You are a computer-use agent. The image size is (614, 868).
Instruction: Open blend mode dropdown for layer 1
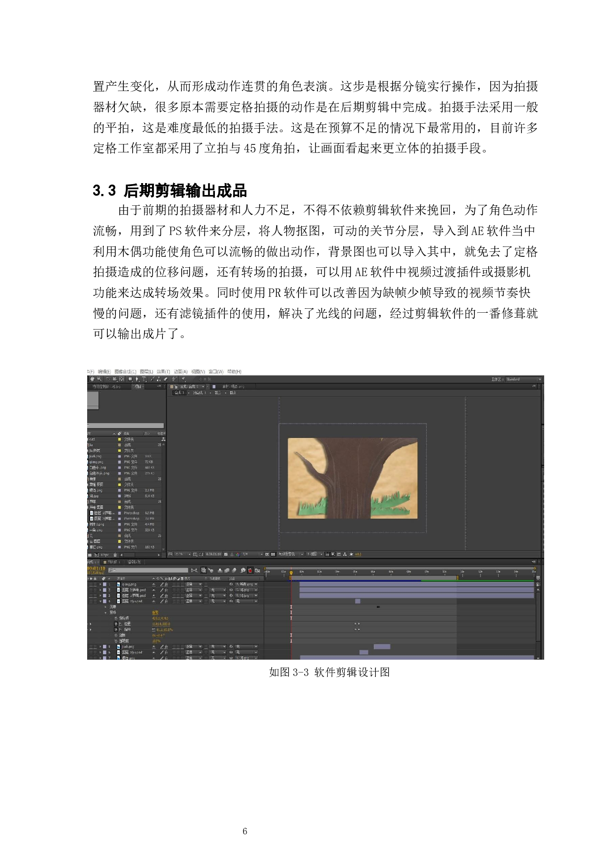193,584
